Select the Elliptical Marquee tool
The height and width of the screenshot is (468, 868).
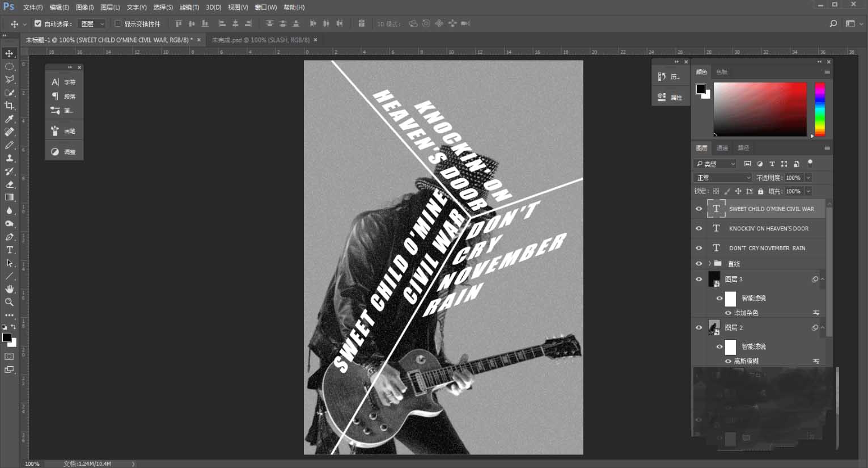point(9,66)
